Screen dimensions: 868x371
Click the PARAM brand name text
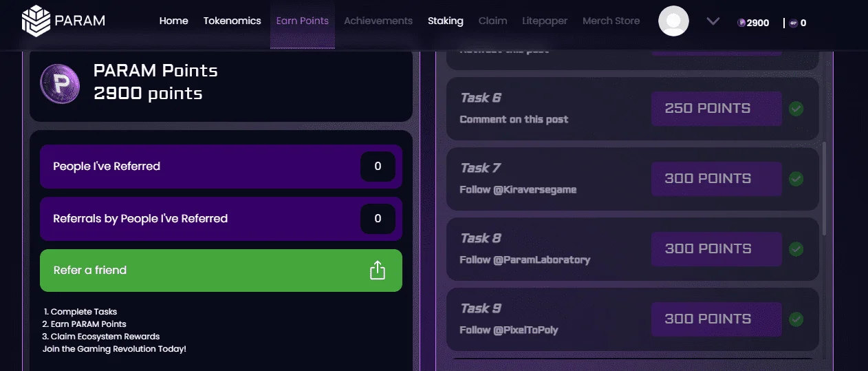click(80, 21)
